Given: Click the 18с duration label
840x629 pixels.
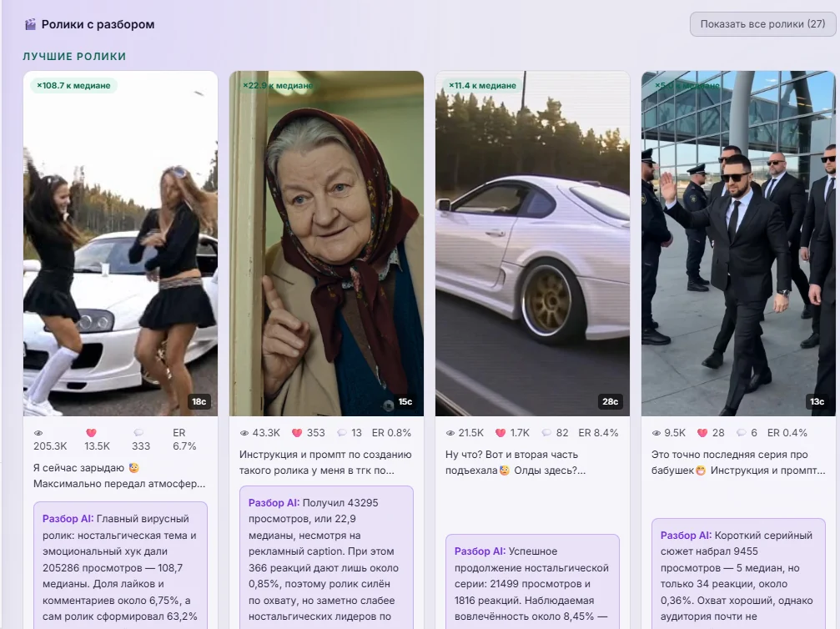Looking at the screenshot, I should click(199, 401).
